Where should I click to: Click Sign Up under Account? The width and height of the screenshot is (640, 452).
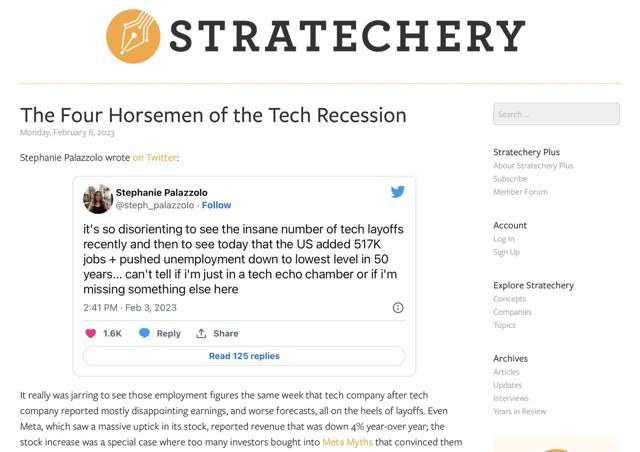pyautogui.click(x=506, y=252)
